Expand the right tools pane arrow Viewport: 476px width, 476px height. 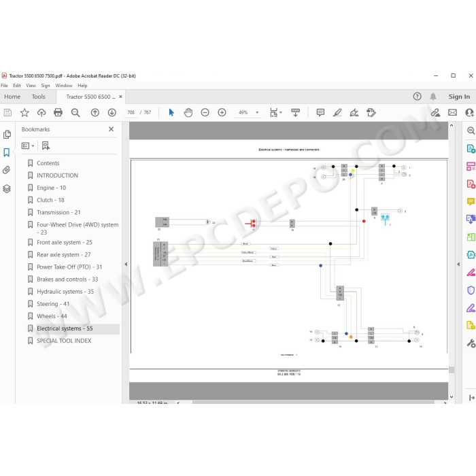point(458,264)
